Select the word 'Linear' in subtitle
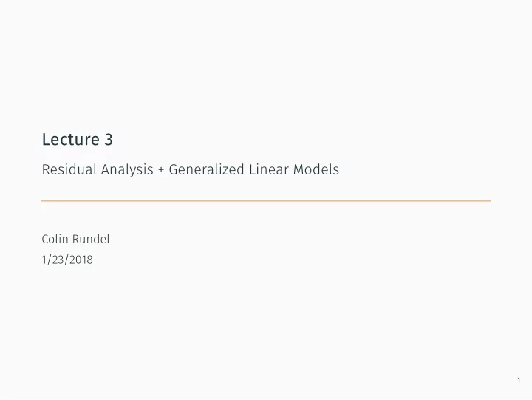The height and width of the screenshot is (400, 532). pos(269,169)
